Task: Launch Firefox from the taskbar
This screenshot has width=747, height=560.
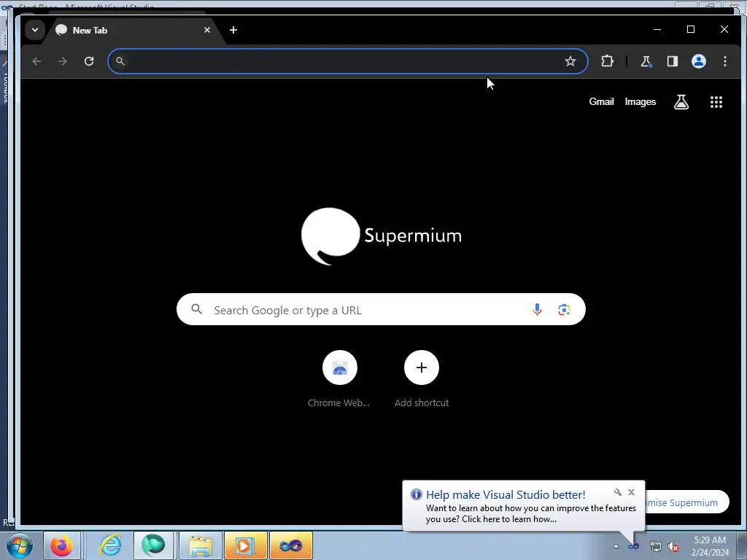Action: tap(62, 545)
